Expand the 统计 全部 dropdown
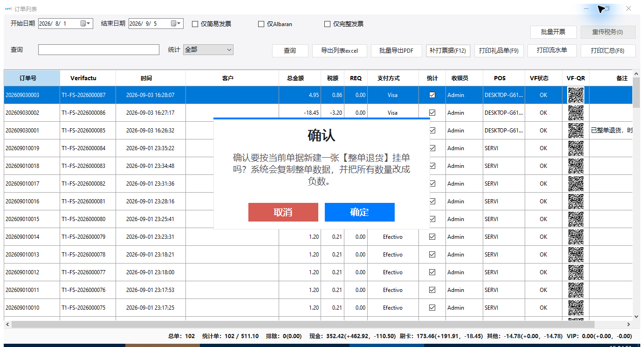644x347 pixels. tap(208, 49)
